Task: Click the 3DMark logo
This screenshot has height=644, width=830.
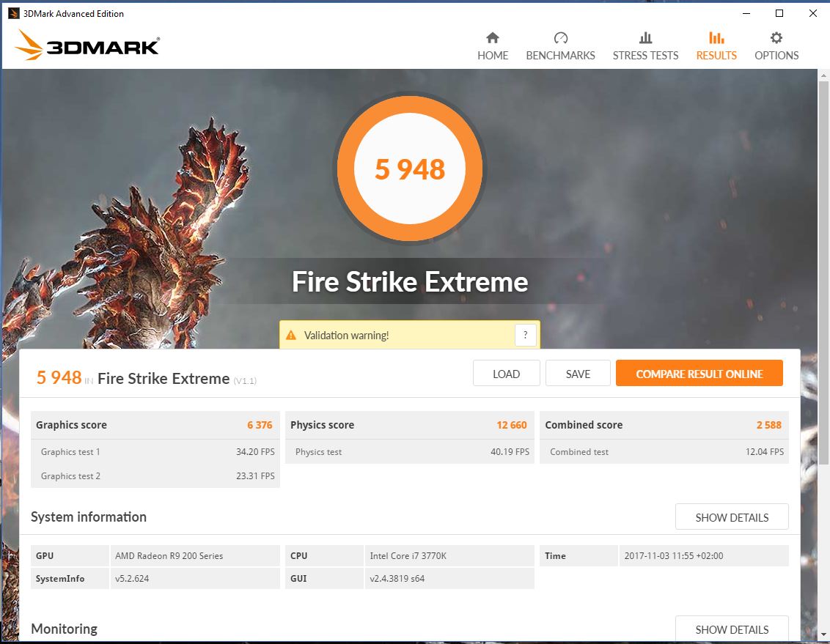Action: click(x=87, y=45)
